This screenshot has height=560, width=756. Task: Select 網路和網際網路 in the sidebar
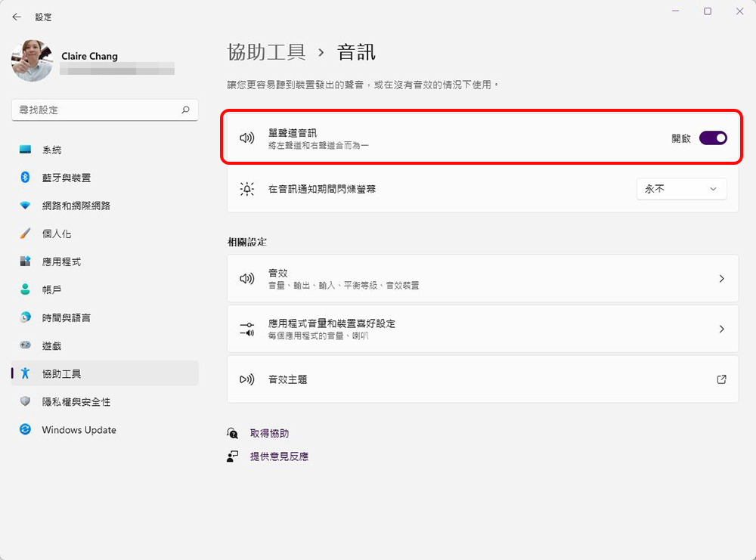[x=76, y=206]
